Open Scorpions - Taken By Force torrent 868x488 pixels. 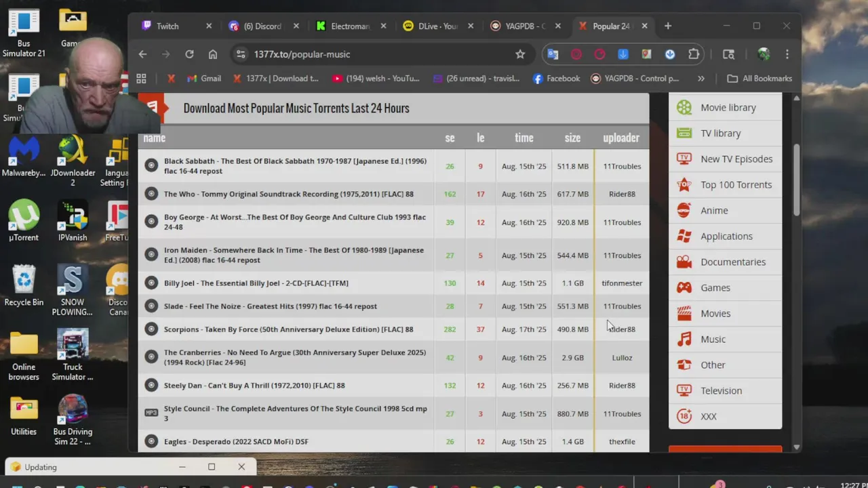tap(288, 329)
